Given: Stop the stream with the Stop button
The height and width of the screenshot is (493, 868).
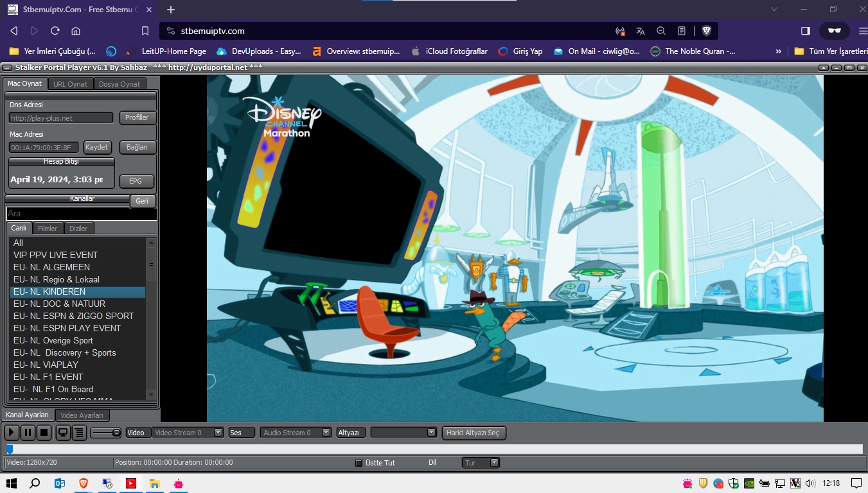Looking at the screenshot, I should click(x=44, y=433).
